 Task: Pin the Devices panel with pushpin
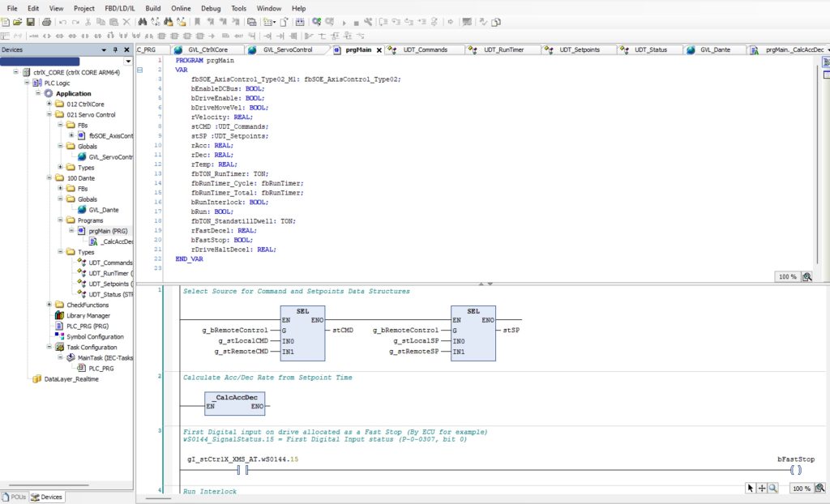(x=115, y=50)
